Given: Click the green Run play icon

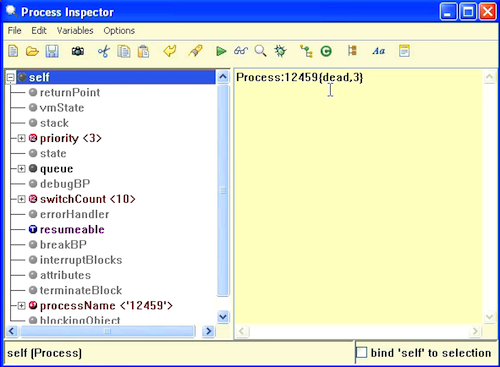Looking at the screenshot, I should tap(221, 51).
